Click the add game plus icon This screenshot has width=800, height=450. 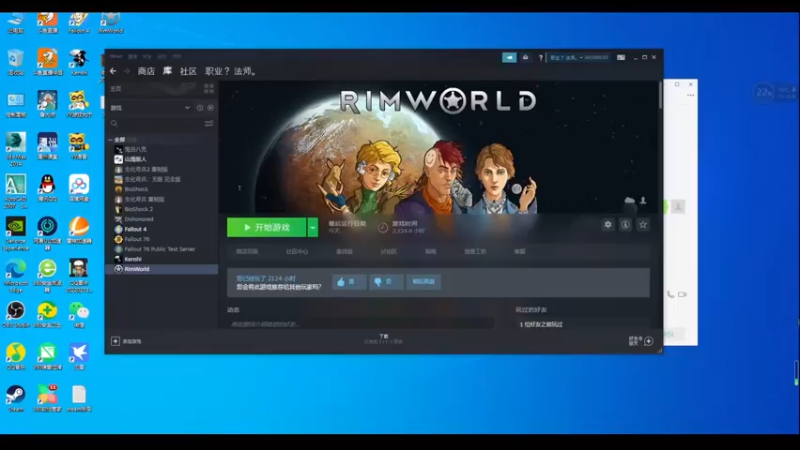point(115,341)
